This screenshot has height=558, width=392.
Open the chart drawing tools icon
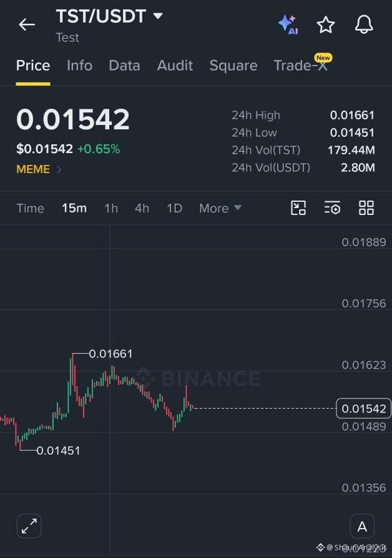[x=298, y=208]
